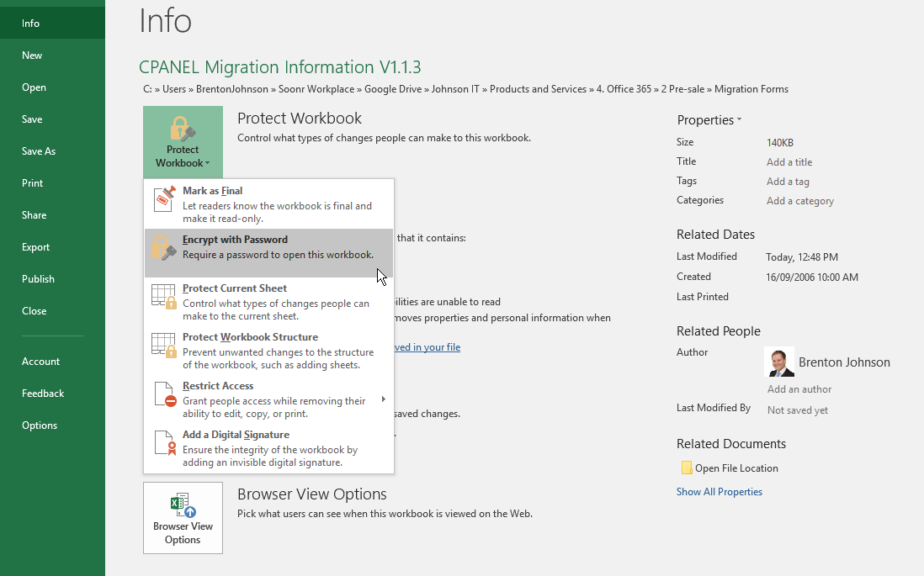The width and height of the screenshot is (924, 576).
Task: Click the Protect Workbook padlock icon
Action: [183, 129]
